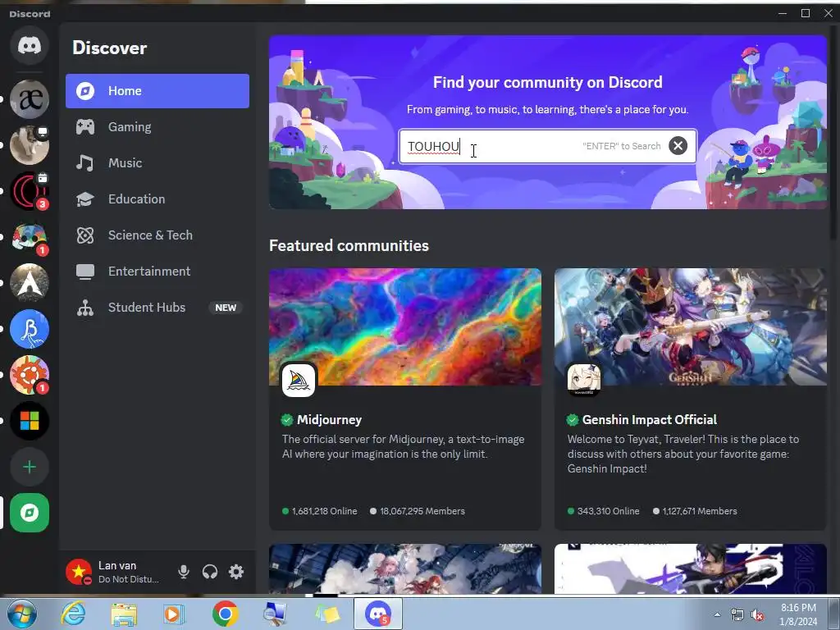Click the 'Lan van' username panel

[117, 566]
